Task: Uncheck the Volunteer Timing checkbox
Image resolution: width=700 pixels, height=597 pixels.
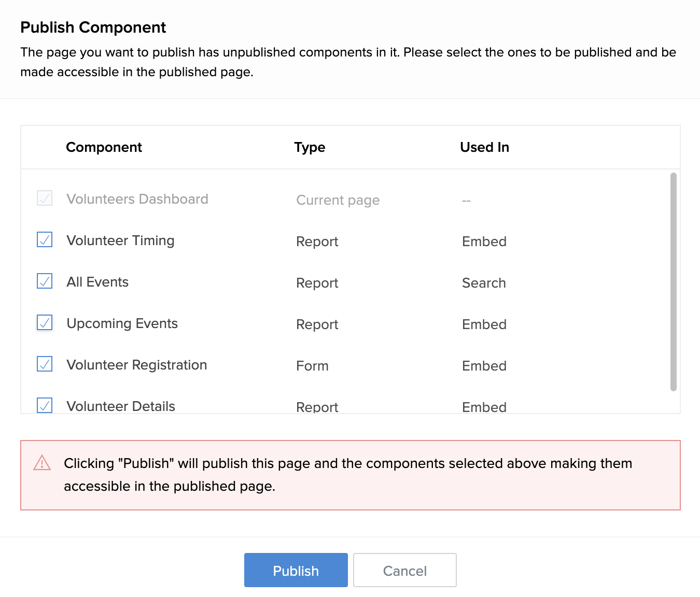Action: (45, 240)
